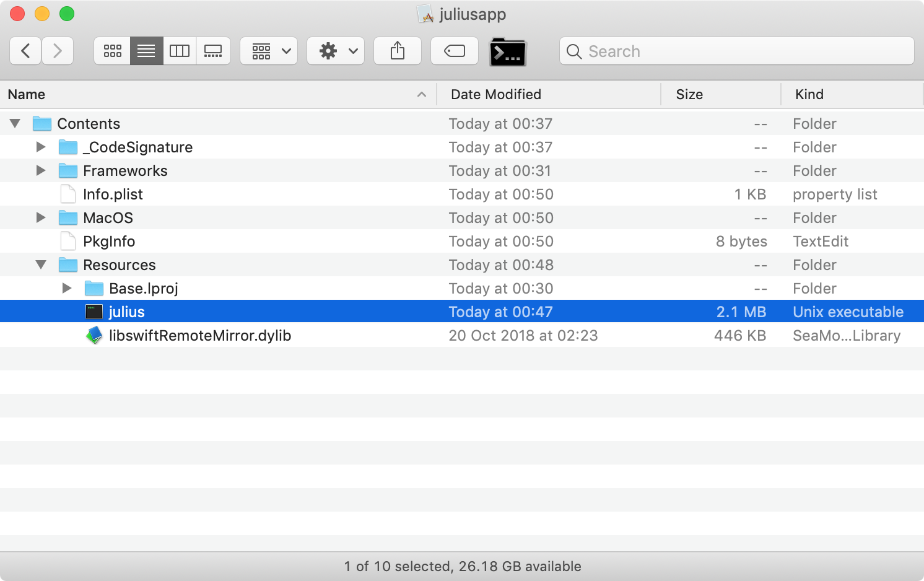Switch to icon view
924x581 pixels.
112,51
